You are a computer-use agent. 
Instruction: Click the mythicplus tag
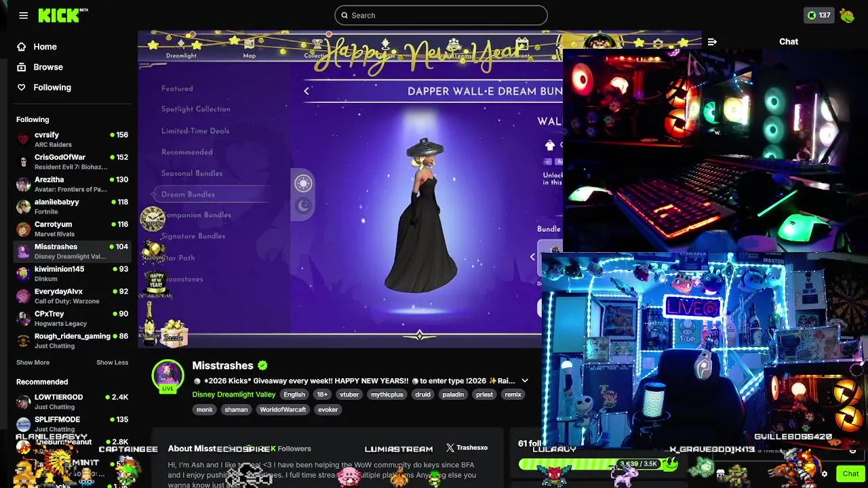pos(387,394)
